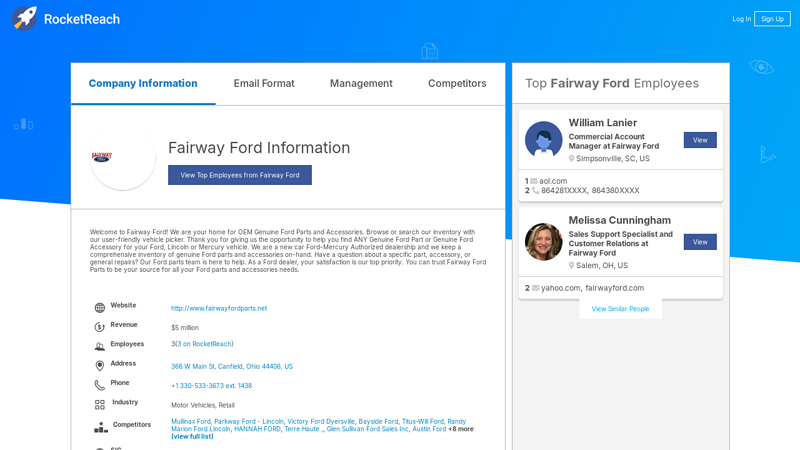
Task: Click the William Lanier name heading
Action: tap(603, 122)
